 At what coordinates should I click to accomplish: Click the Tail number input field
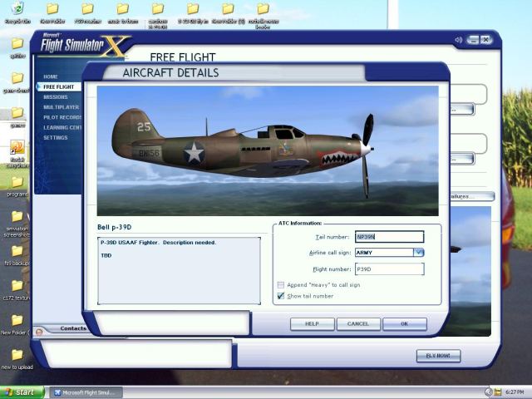click(x=390, y=237)
